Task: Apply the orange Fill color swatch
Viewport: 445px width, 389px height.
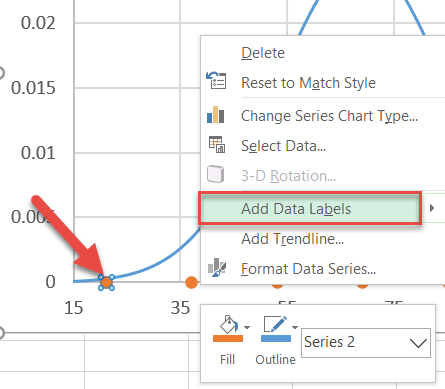Action: [228, 338]
